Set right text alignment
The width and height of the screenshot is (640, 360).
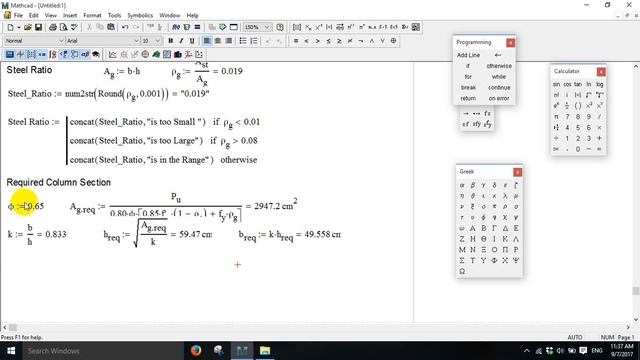point(229,41)
